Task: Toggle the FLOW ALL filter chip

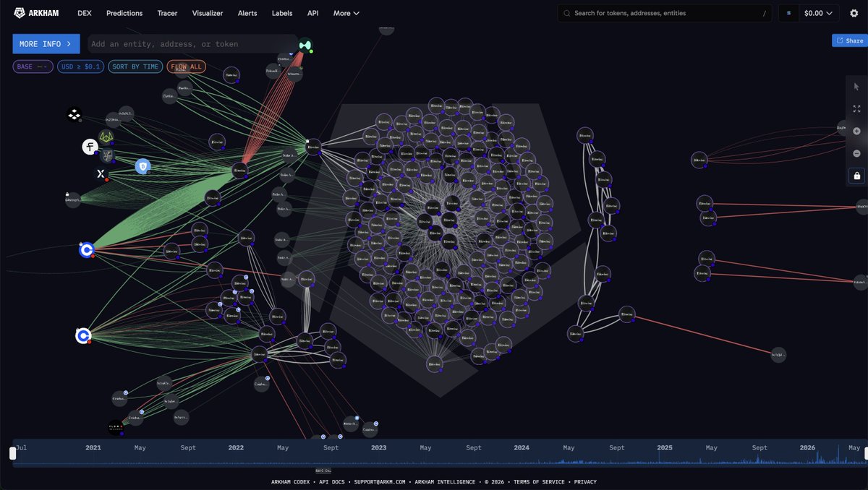Action: click(x=187, y=66)
